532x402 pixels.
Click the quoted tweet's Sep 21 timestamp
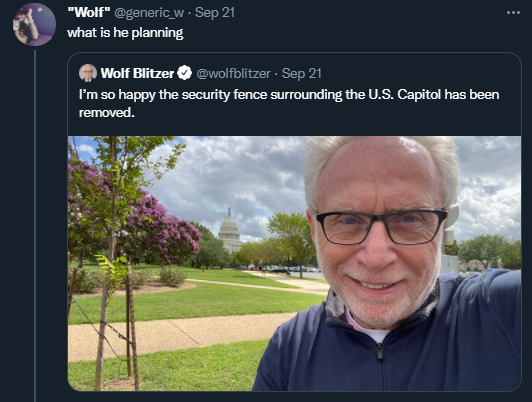coord(301,74)
